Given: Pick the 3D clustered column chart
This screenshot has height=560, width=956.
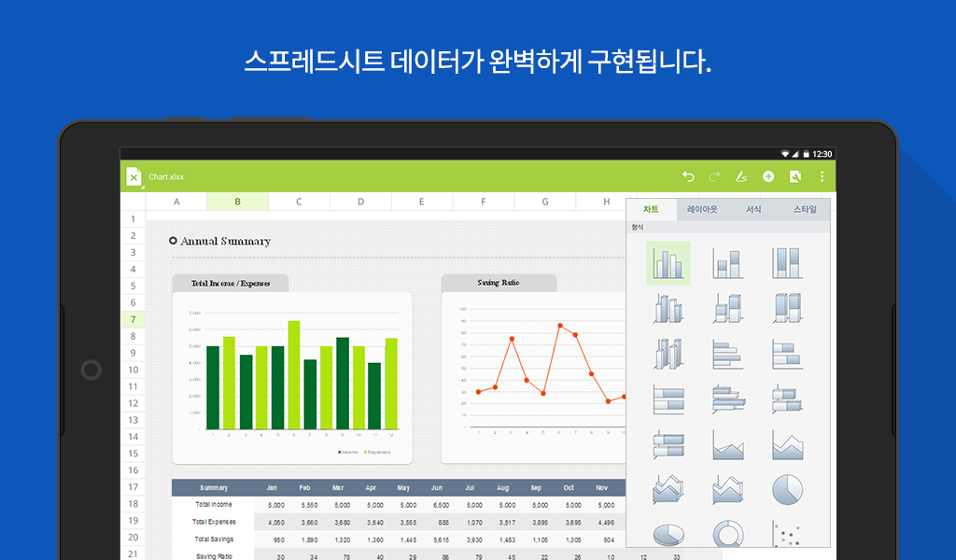Looking at the screenshot, I should point(668,308).
